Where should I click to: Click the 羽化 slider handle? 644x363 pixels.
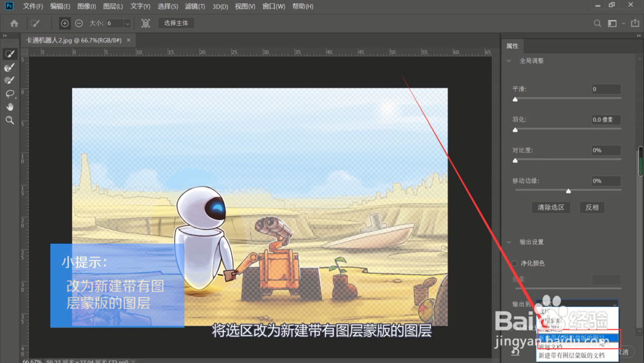(515, 130)
